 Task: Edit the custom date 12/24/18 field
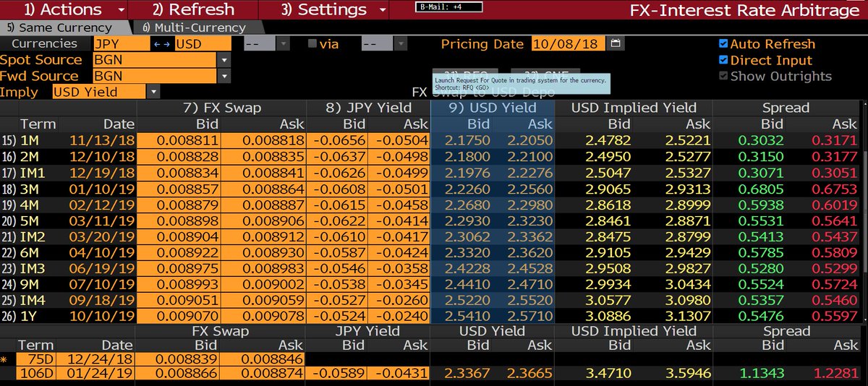click(95, 360)
